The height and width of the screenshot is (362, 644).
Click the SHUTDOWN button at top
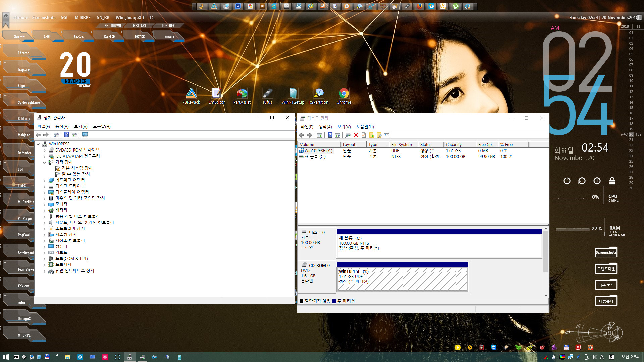113,26
